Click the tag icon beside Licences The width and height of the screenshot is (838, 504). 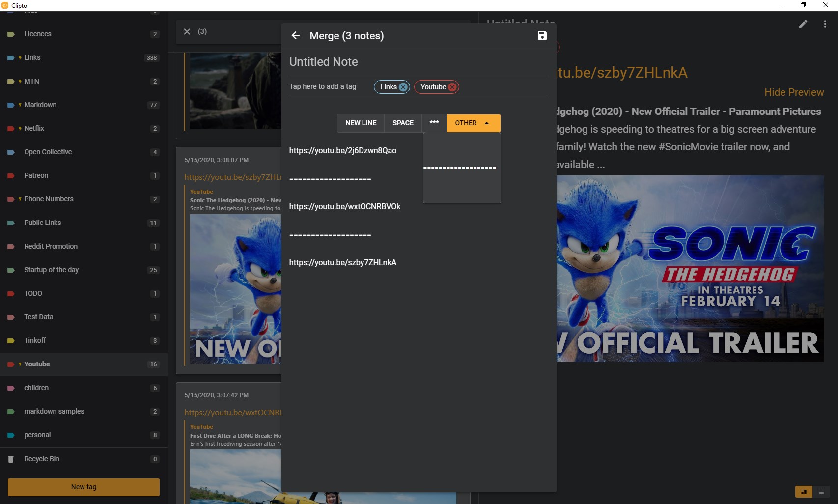point(11,34)
